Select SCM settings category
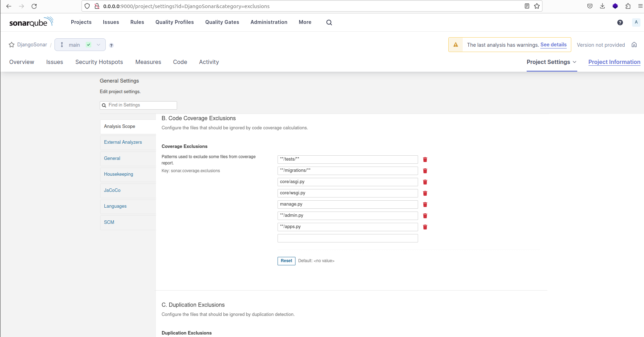This screenshot has width=644, height=337. coord(128,222)
